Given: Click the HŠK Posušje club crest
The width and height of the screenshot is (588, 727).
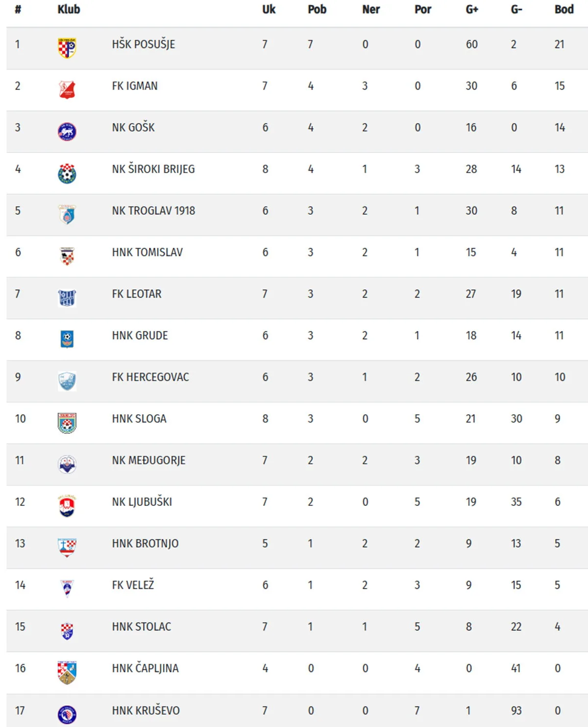Looking at the screenshot, I should pyautogui.click(x=67, y=48).
